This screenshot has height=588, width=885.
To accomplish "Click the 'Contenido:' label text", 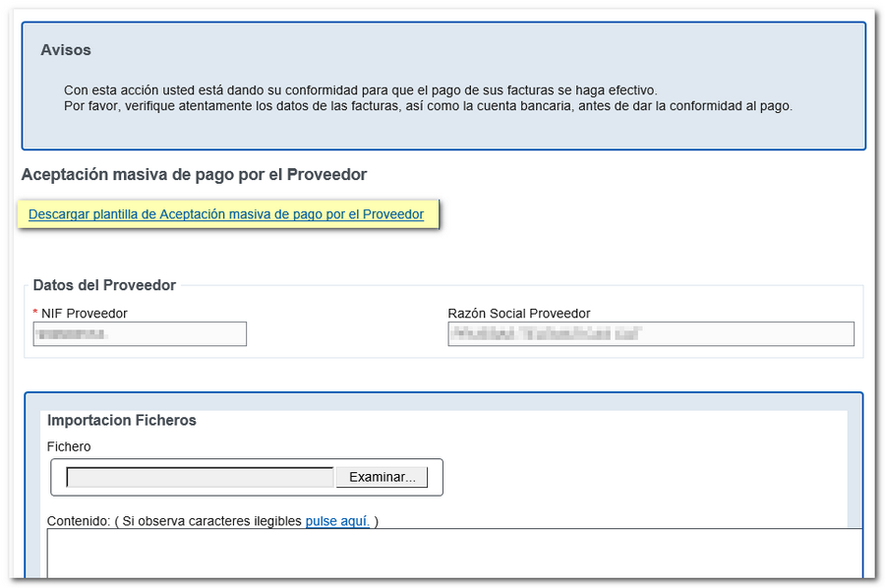I will pyautogui.click(x=79, y=521).
